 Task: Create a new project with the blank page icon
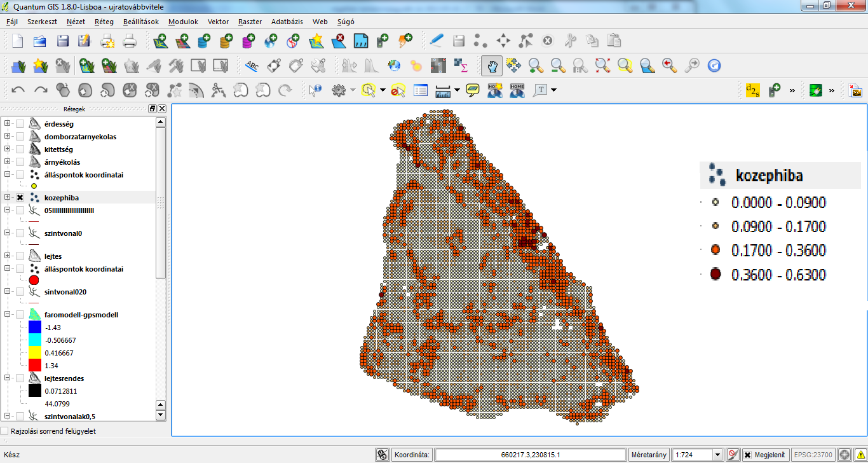(x=18, y=41)
